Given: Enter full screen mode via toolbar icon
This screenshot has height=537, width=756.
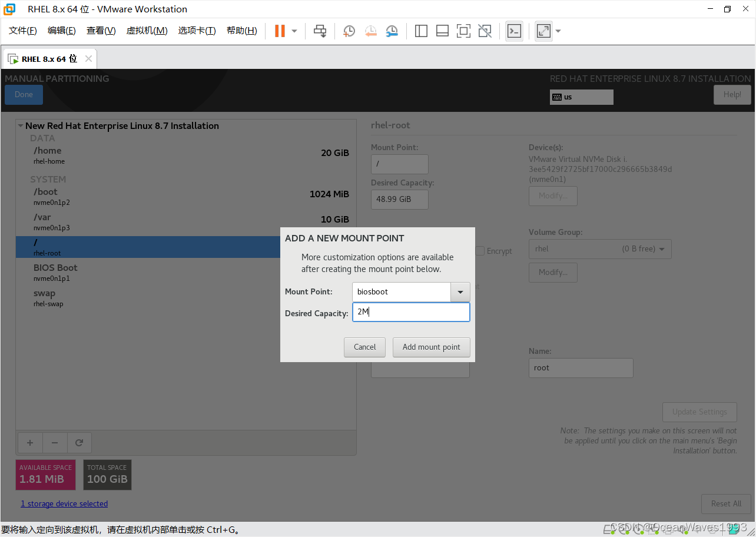Looking at the screenshot, I should point(463,31).
